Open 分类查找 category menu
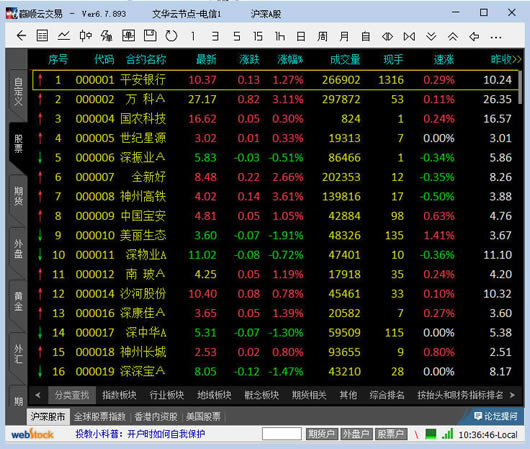Image resolution: width=530 pixels, height=449 pixels. click(72, 395)
